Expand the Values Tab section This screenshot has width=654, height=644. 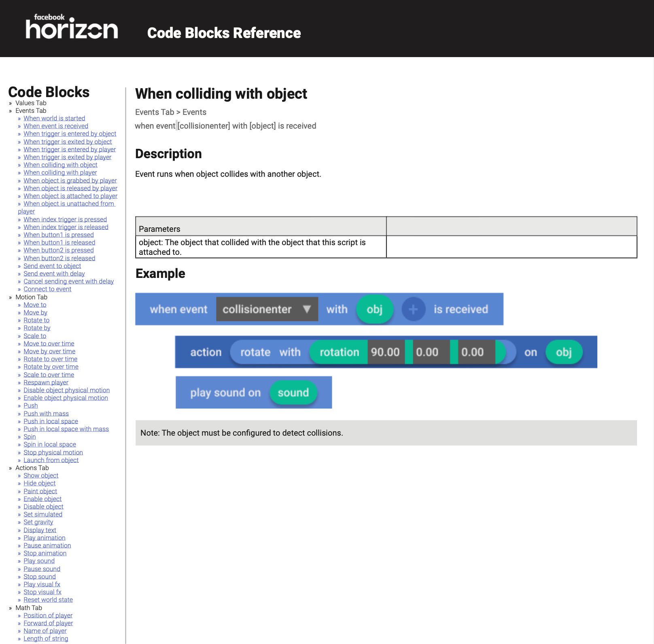pyautogui.click(x=31, y=103)
